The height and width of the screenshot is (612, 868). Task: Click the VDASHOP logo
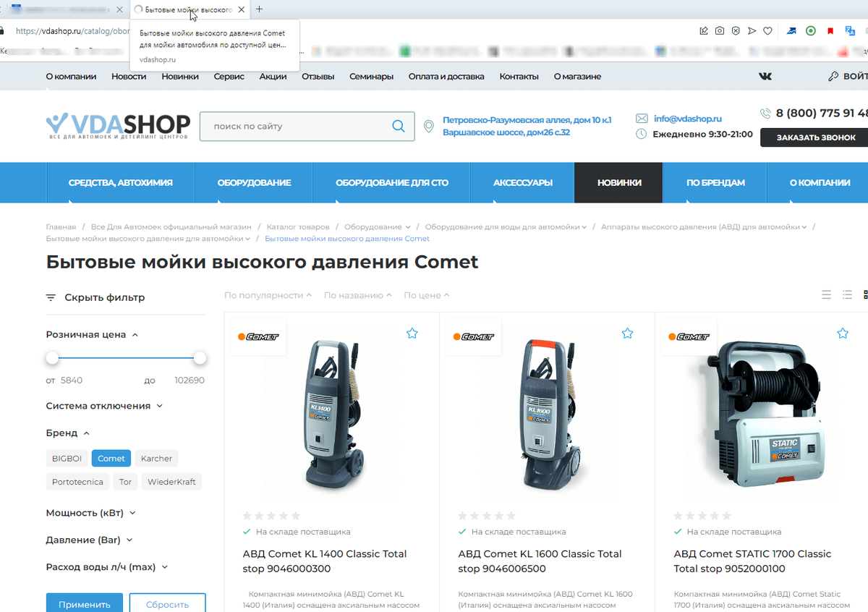[x=118, y=126]
